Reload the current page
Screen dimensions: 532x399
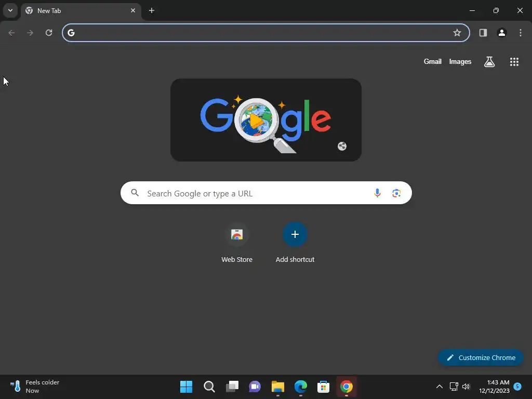pyautogui.click(x=49, y=33)
